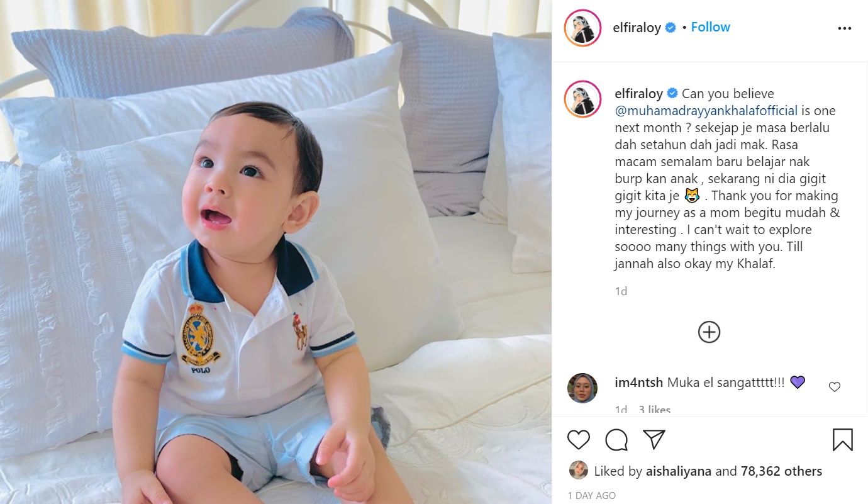Like the im4ntsh comment heart

(x=835, y=387)
